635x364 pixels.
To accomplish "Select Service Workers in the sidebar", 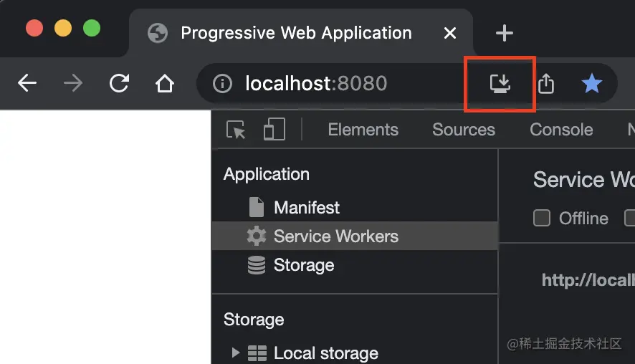I will click(335, 236).
